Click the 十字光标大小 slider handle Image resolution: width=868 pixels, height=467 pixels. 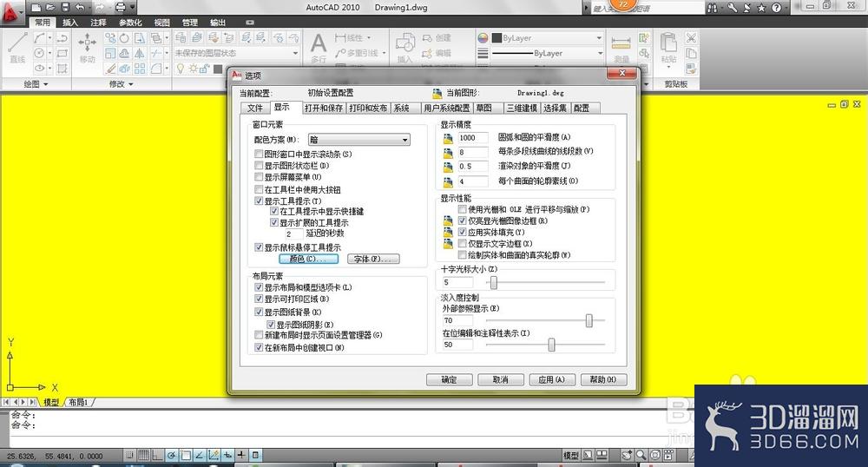pyautogui.click(x=494, y=283)
